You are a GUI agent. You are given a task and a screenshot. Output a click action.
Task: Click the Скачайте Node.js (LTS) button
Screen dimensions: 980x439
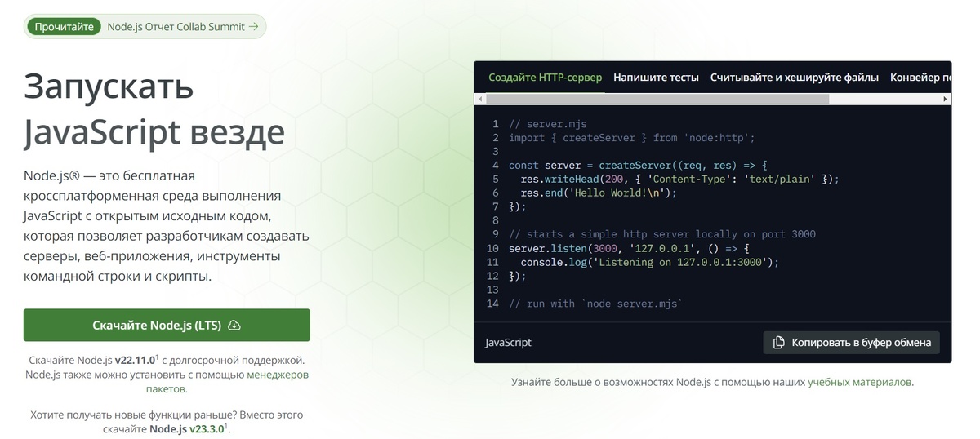point(167,325)
